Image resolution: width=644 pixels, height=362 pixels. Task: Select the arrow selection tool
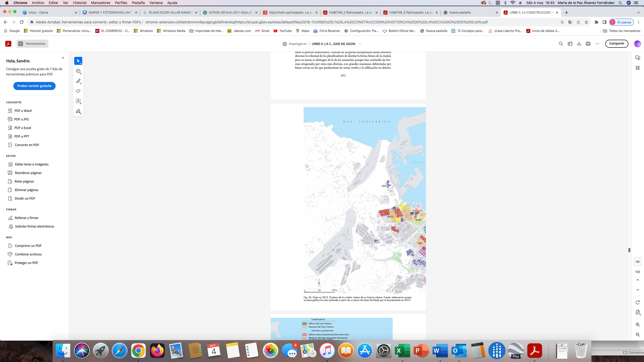click(78, 61)
